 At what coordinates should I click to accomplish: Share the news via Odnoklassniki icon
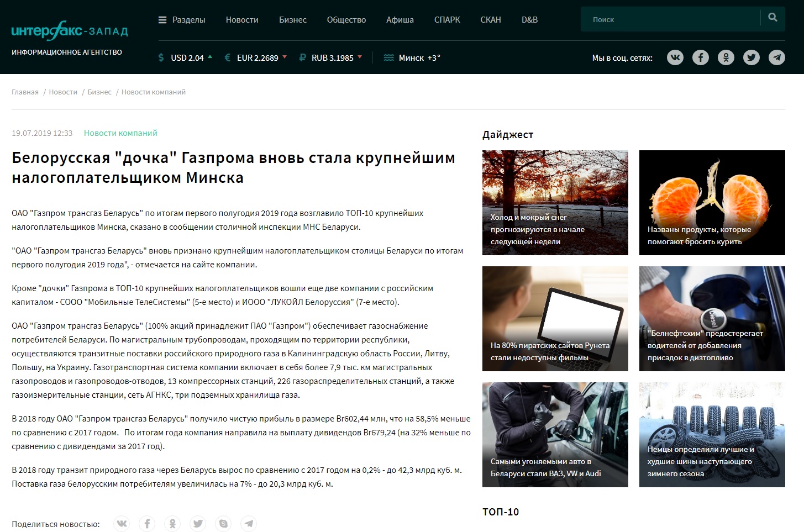coord(172,523)
